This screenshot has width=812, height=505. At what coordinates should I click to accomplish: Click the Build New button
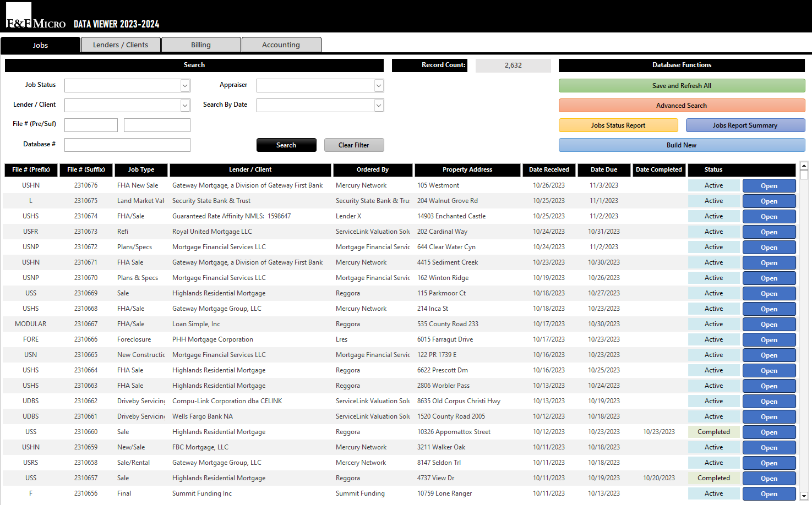click(682, 145)
